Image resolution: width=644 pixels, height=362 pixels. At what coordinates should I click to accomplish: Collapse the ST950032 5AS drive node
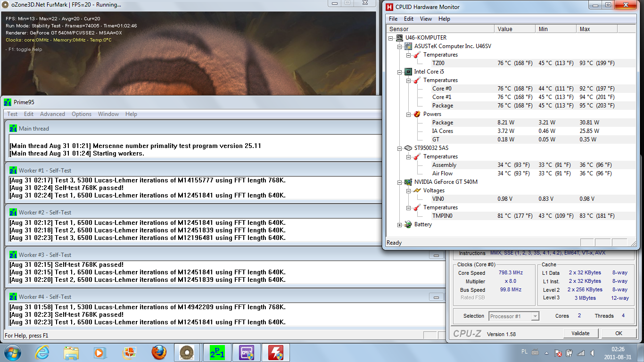point(400,148)
